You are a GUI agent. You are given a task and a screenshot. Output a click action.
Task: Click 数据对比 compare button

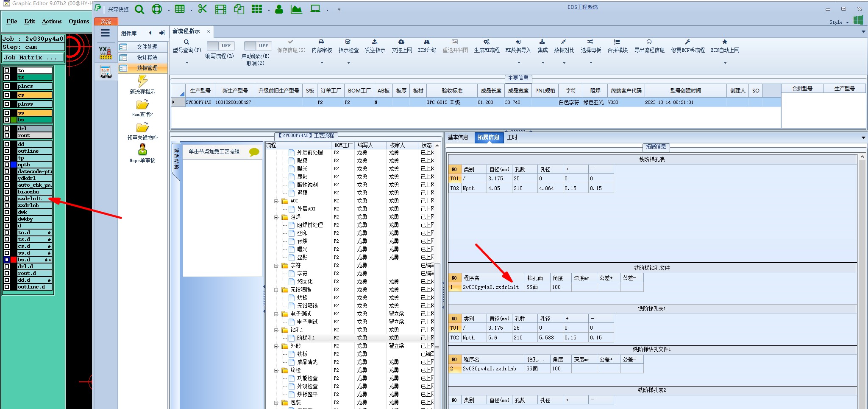[x=564, y=46]
